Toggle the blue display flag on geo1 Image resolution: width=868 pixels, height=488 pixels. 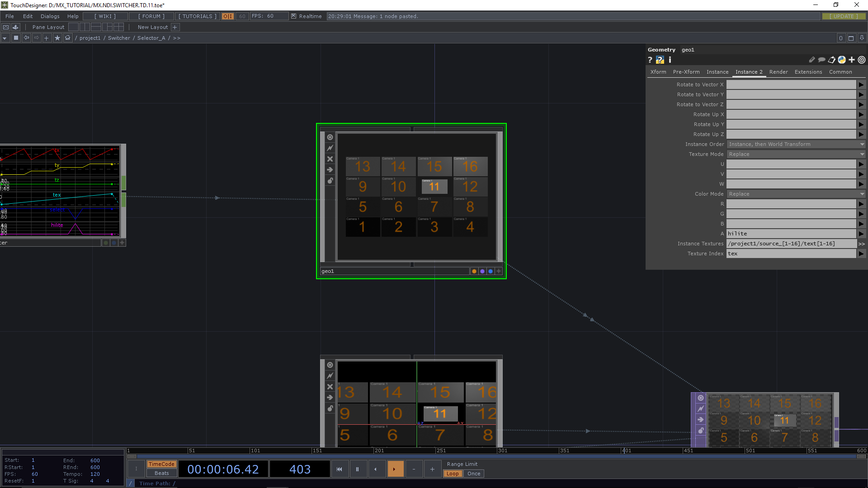[x=491, y=271]
